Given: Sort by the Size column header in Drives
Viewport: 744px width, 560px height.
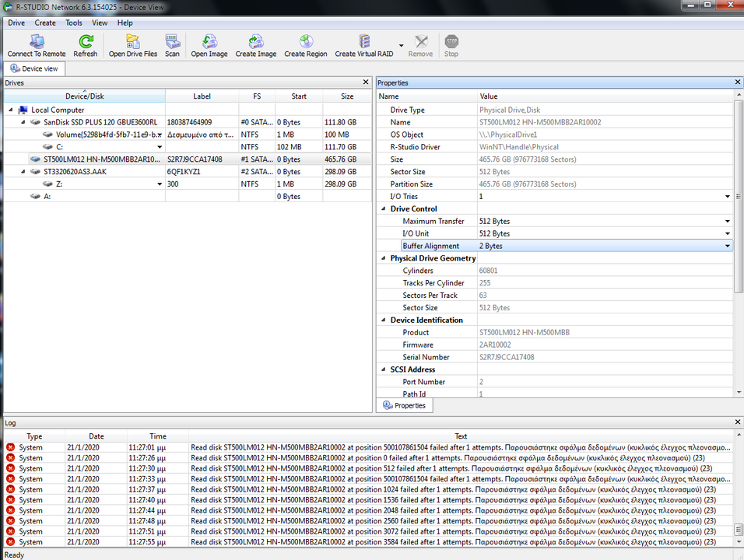Looking at the screenshot, I should pos(347,96).
